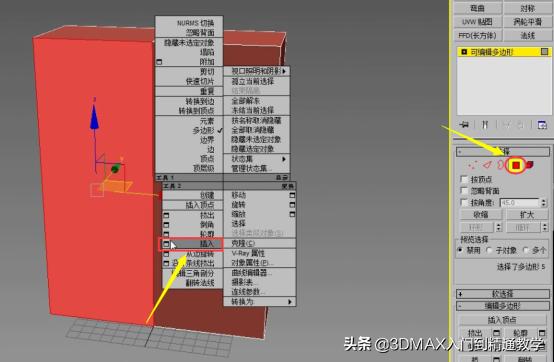Click 循环 spinner arrows
Screen dimensions: 554x362
pos(545,227)
